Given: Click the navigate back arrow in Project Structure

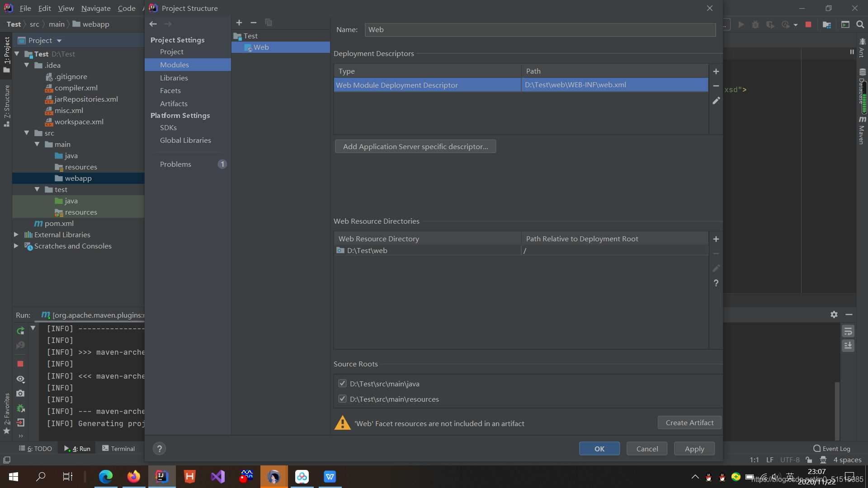Looking at the screenshot, I should [x=153, y=23].
